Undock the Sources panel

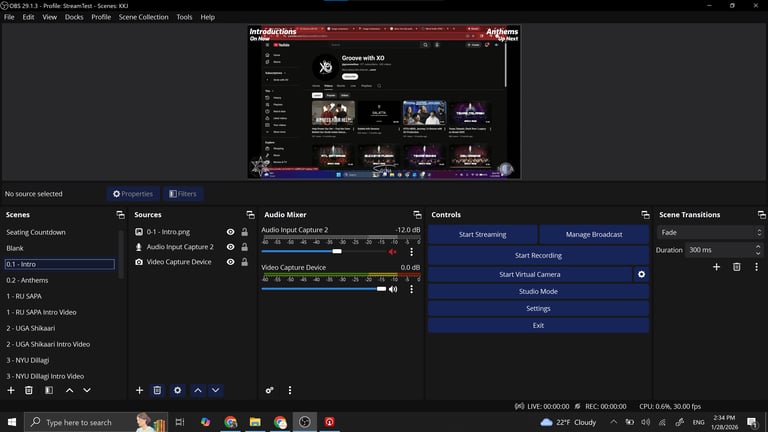(x=250, y=215)
